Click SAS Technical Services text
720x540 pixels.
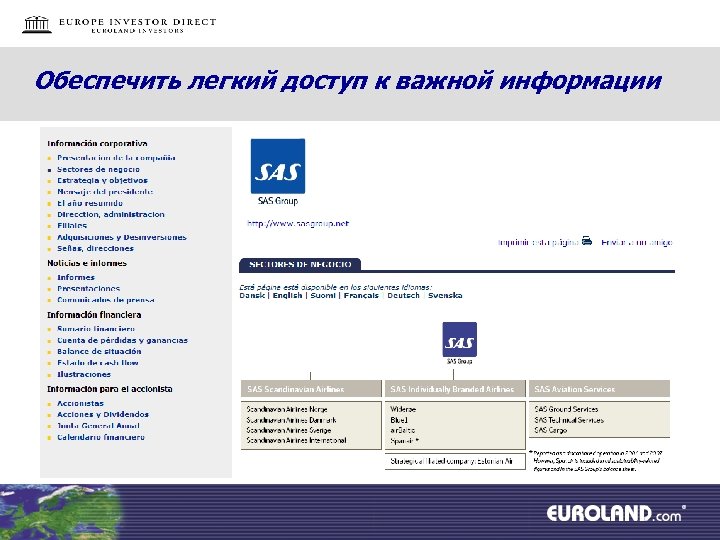(569, 420)
